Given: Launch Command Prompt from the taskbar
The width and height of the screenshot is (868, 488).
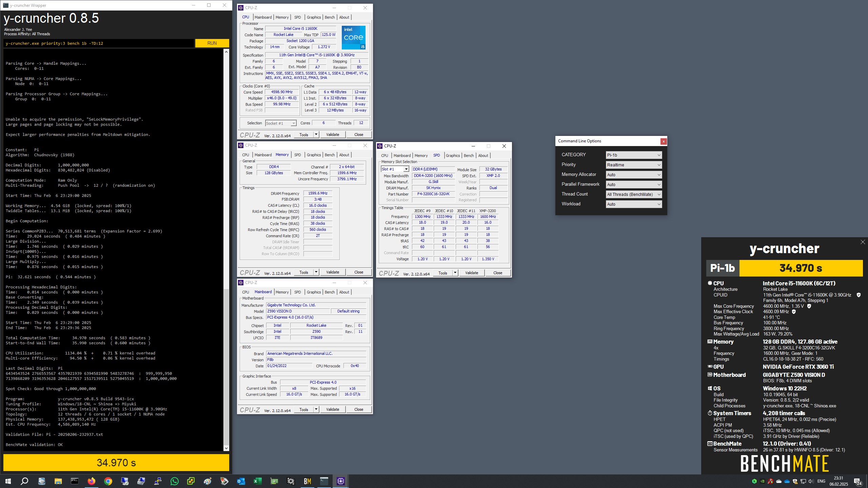Looking at the screenshot, I should 75,481.
